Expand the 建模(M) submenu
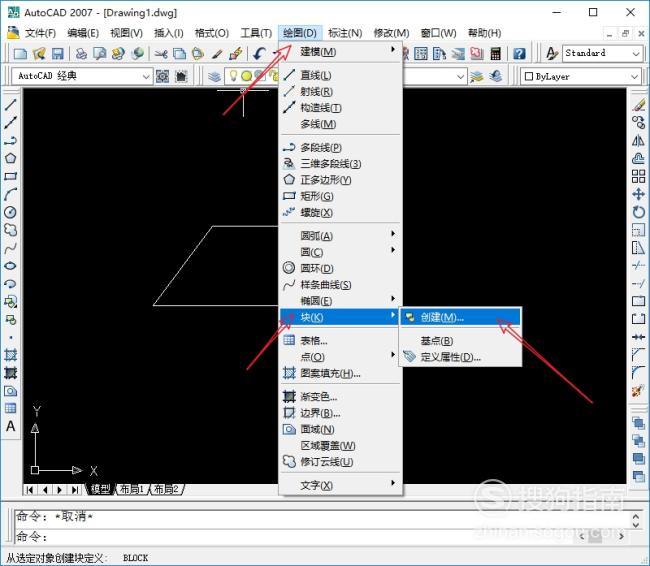 (341, 52)
